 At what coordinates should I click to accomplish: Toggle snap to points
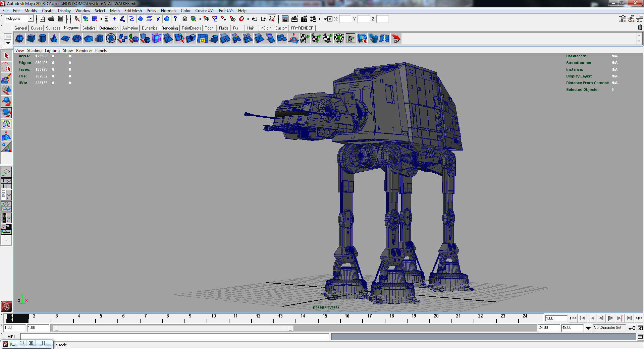(x=224, y=19)
